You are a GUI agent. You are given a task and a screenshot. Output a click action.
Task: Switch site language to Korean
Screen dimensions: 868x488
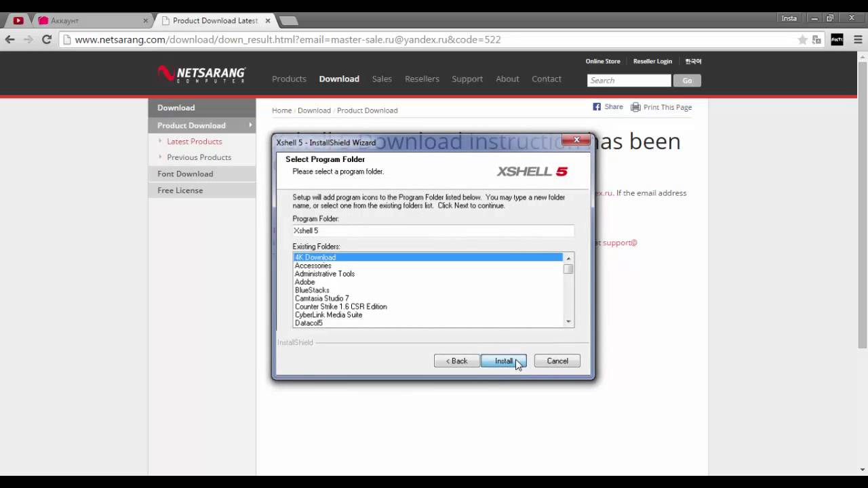click(693, 61)
